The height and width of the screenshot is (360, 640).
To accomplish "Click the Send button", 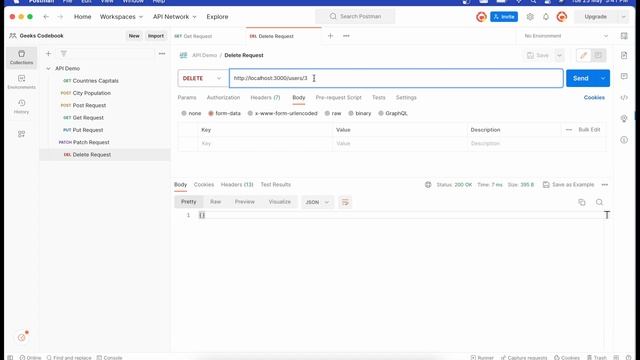I will click(581, 78).
